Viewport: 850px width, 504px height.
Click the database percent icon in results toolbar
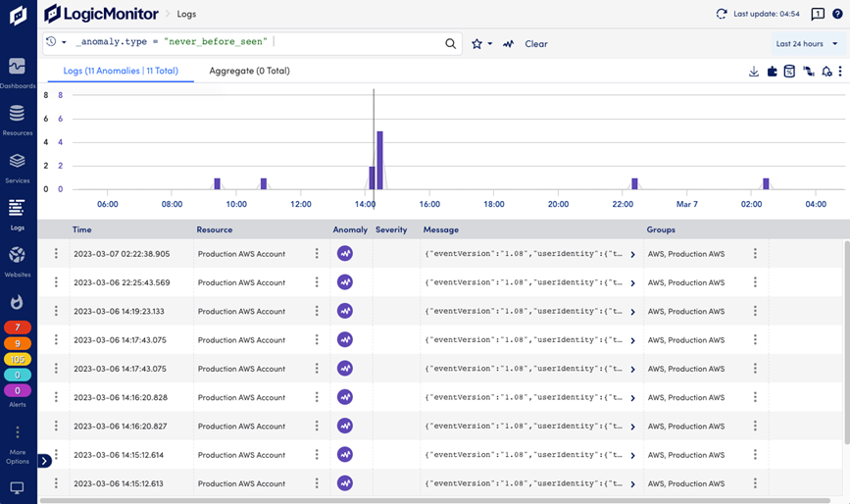[x=790, y=72]
